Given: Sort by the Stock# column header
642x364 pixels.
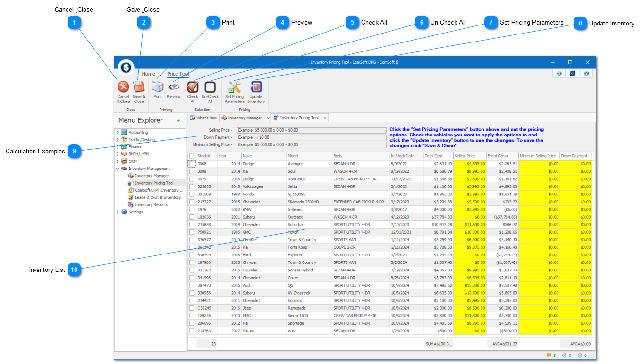Looking at the screenshot, I should pyautogui.click(x=206, y=156).
